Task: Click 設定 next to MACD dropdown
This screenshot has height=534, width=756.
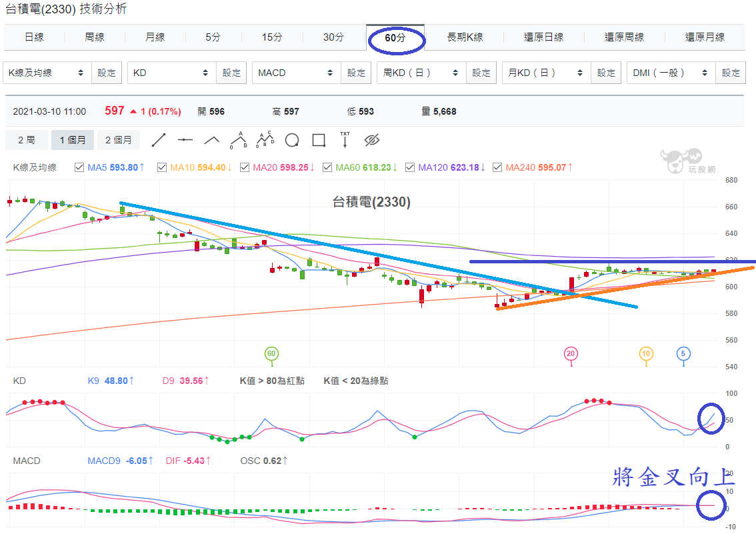Action: coord(356,73)
